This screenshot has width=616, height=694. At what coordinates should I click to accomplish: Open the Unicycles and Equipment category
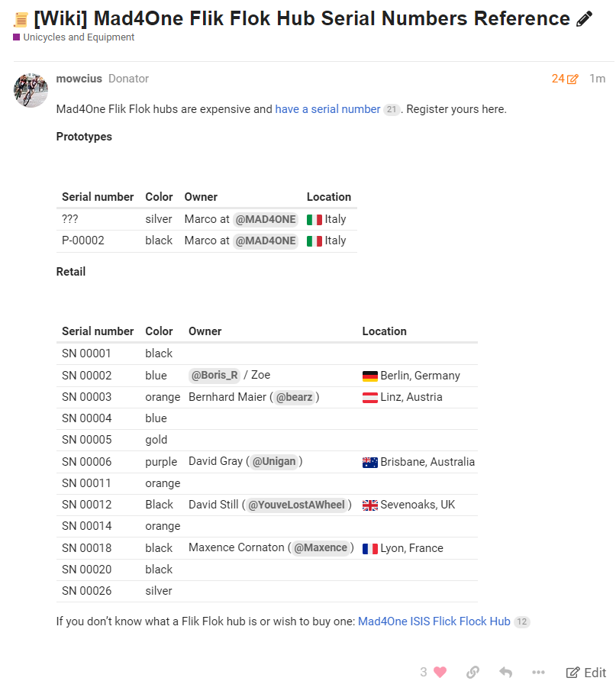pyautogui.click(x=78, y=37)
